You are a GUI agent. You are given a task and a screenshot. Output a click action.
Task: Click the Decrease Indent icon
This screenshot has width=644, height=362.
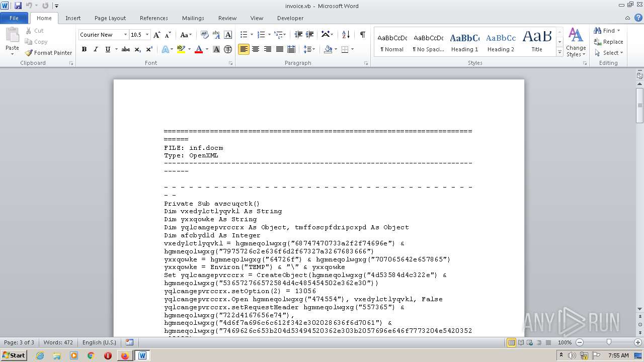pos(298,35)
